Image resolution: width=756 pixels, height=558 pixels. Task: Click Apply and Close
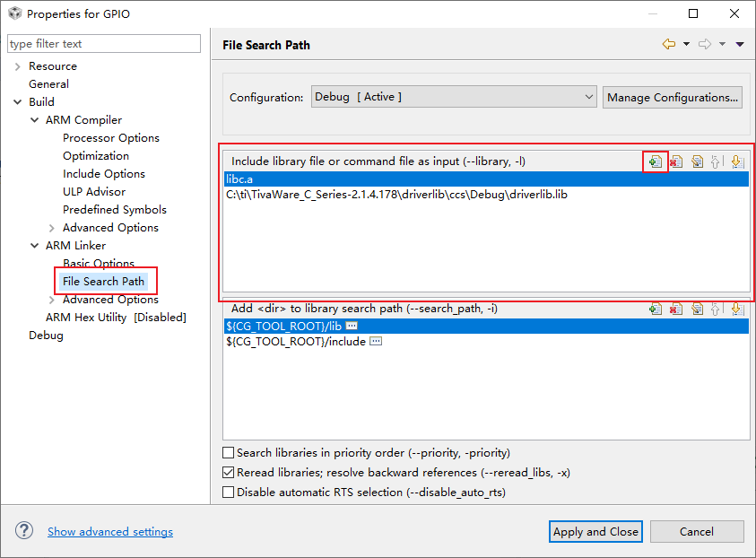(595, 531)
